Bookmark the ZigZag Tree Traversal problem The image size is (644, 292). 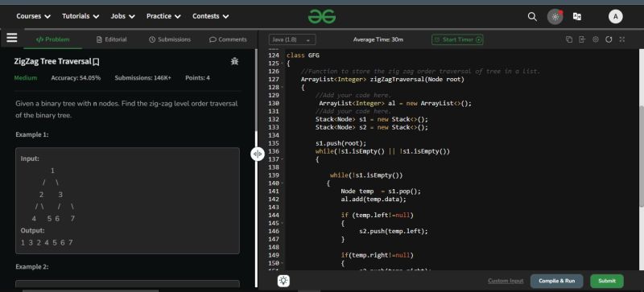click(96, 62)
